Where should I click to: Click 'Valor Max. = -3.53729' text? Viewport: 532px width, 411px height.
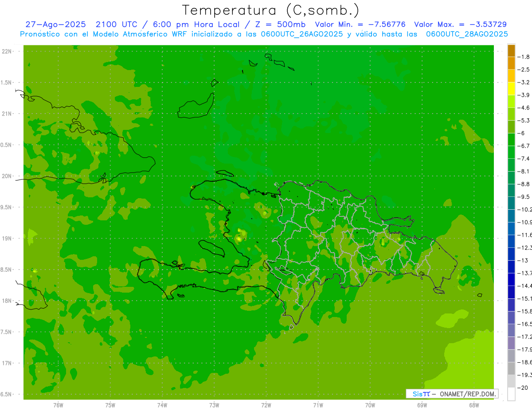(x=460, y=24)
